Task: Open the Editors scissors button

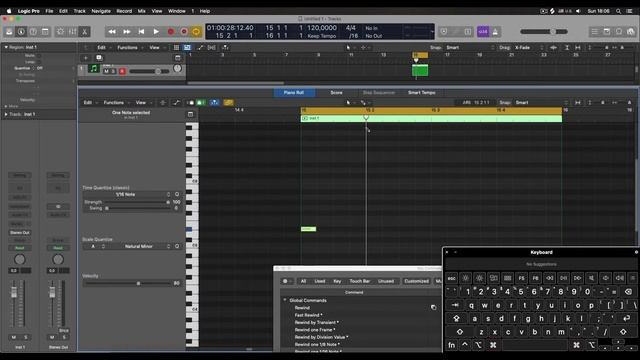Action: (84, 31)
